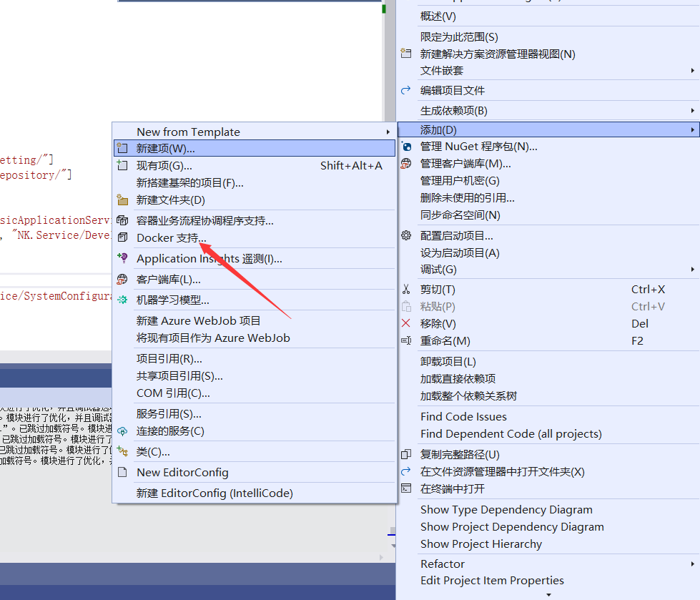
Task: Click the 新建项 icon in submenu
Action: point(122,148)
